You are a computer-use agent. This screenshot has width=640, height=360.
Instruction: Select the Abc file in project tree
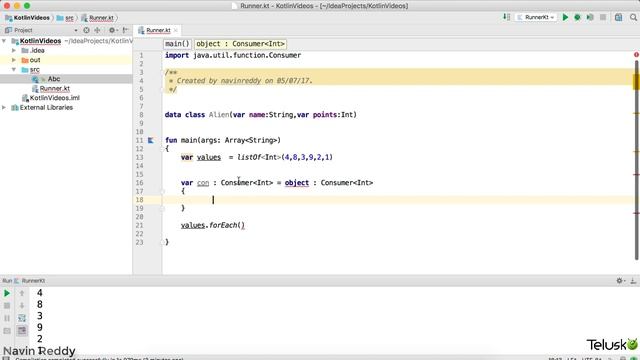coord(53,79)
